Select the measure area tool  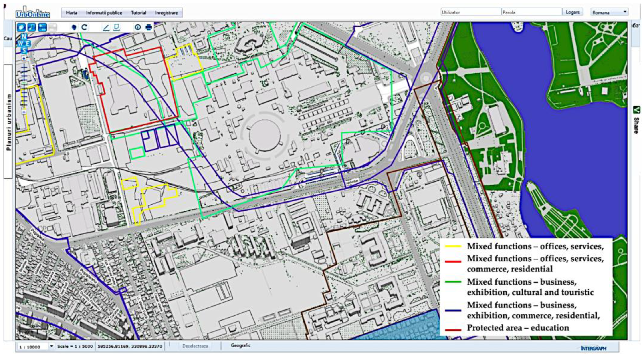(117, 27)
